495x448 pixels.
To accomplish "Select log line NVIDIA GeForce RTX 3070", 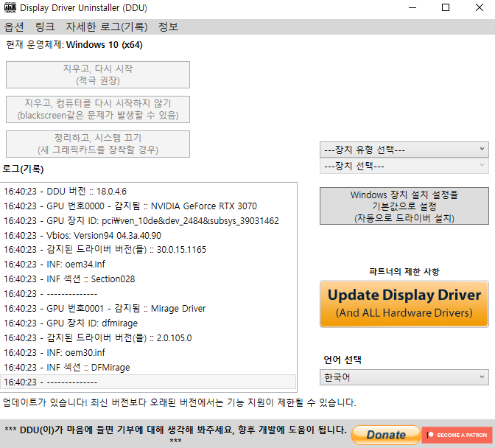I will coord(148,206).
